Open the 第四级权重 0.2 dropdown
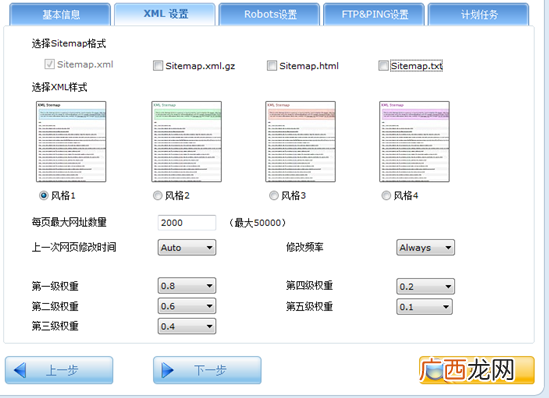The height and width of the screenshot is (398, 549). [x=425, y=286]
